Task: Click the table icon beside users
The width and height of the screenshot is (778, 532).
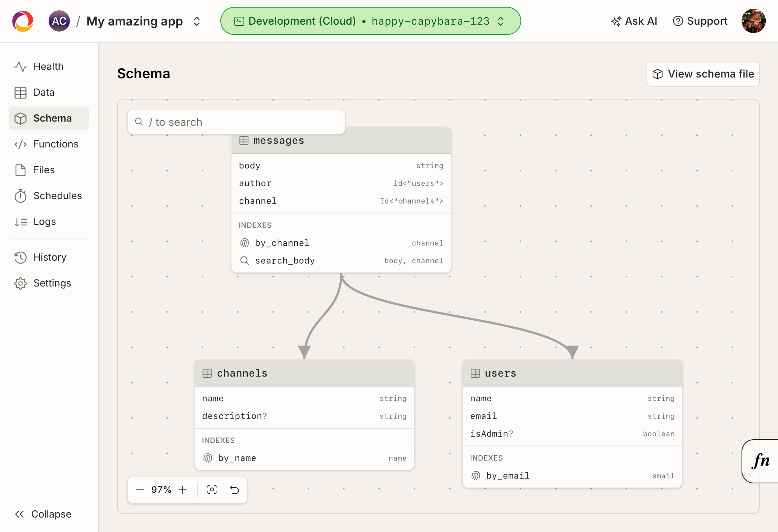Action: [475, 373]
